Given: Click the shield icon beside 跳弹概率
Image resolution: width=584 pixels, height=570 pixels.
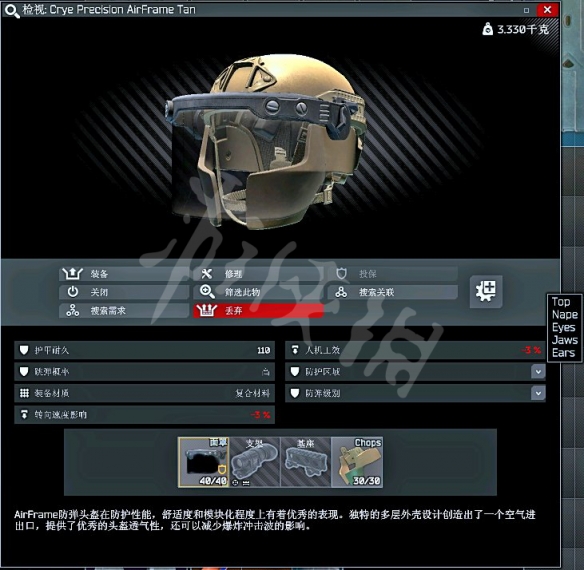Looking at the screenshot, I should pyautogui.click(x=24, y=371).
